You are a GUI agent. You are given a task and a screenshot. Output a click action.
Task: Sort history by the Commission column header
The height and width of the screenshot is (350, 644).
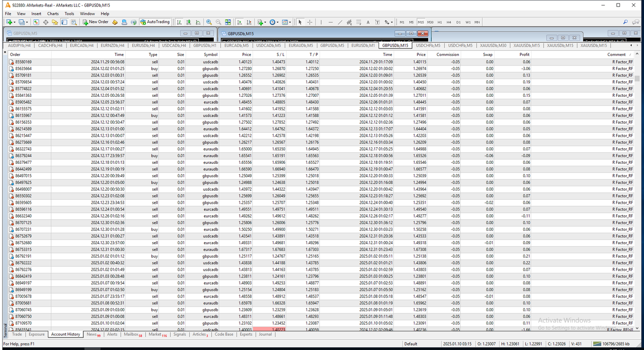(447, 54)
